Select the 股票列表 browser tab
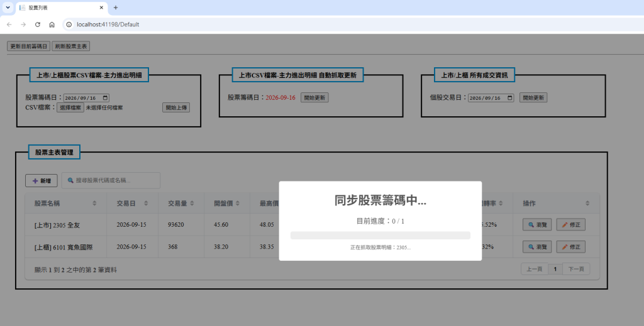Image resolution: width=644 pixels, height=326 pixels. tap(62, 8)
